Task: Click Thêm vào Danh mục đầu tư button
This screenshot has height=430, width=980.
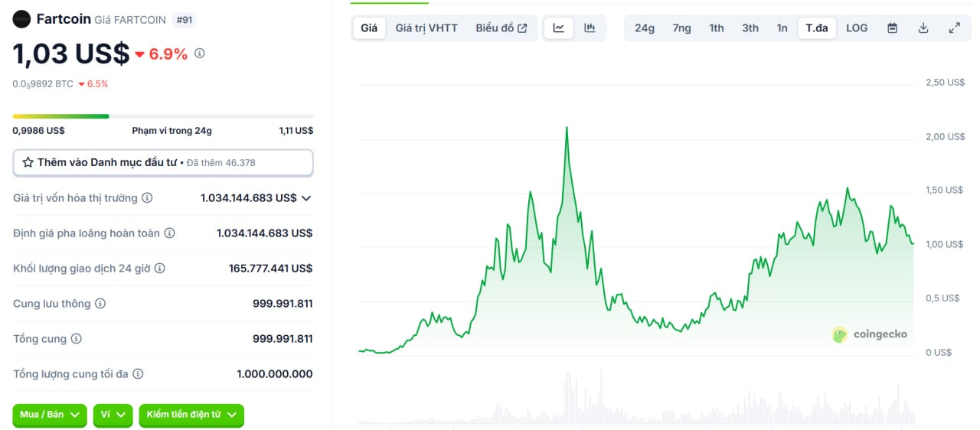Action: coord(163,163)
